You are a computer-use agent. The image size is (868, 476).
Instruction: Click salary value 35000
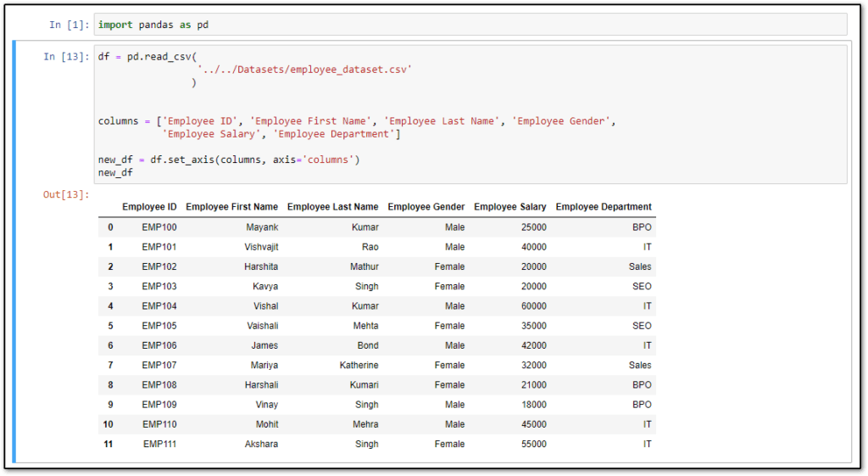coord(534,326)
